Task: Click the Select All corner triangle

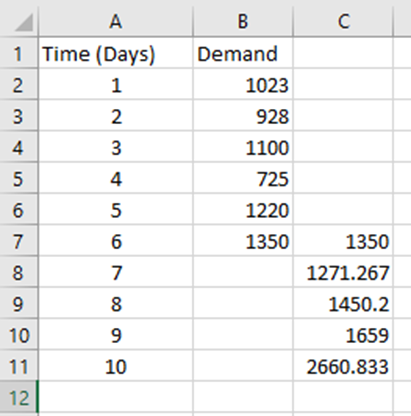Action: tap(24, 22)
